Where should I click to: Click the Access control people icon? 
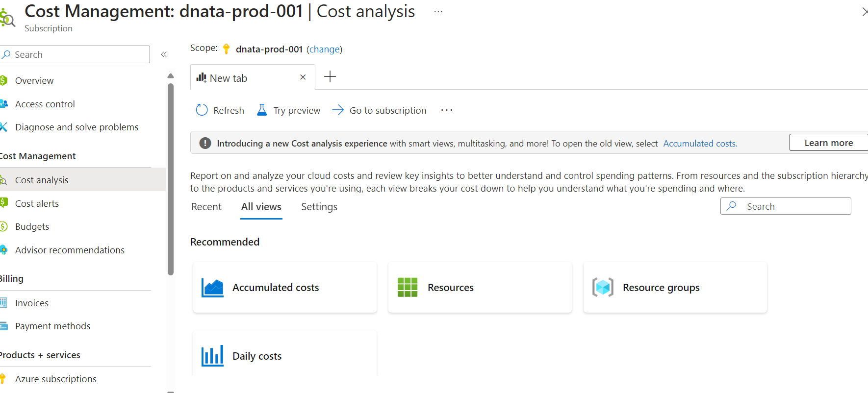pos(3,104)
